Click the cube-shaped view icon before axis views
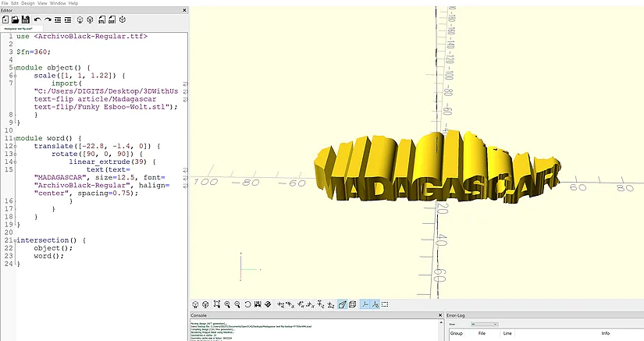 pyautogui.click(x=268, y=304)
